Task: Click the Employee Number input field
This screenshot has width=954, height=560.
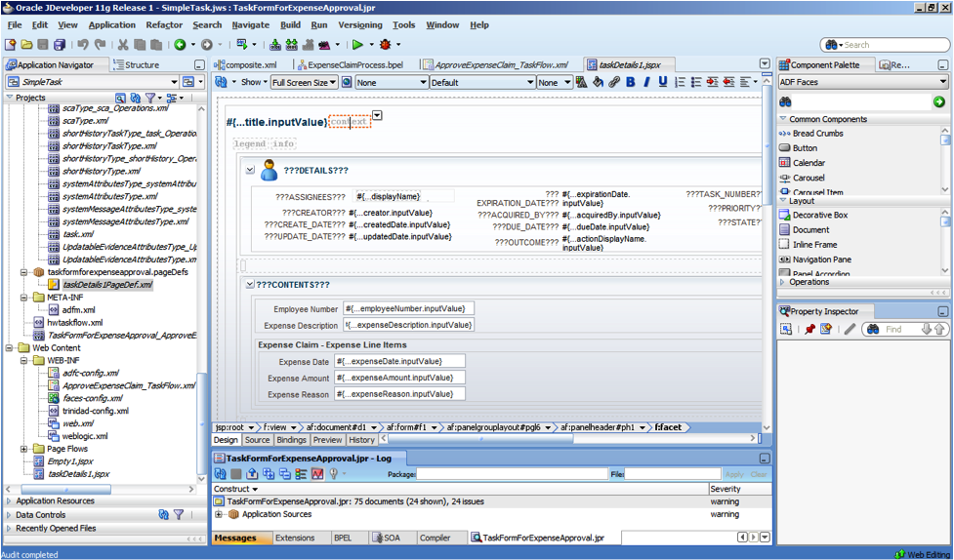Action: [407, 309]
